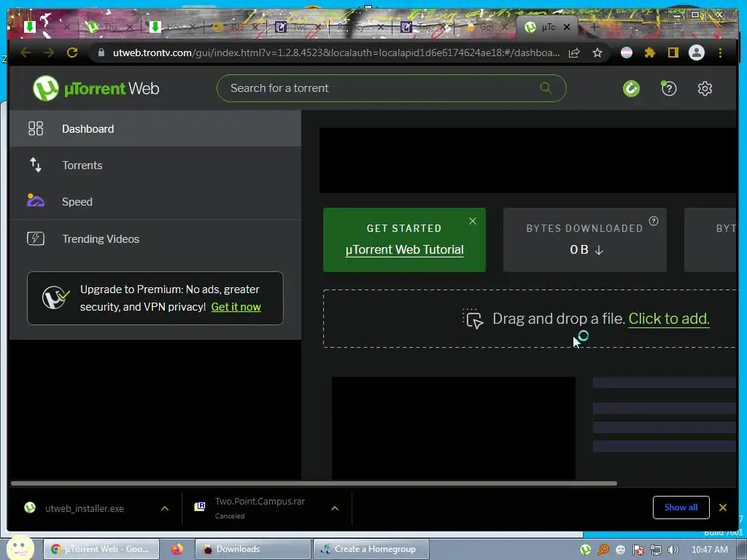747x560 pixels.
Task: Click the striped circle extension icon
Action: (x=627, y=52)
